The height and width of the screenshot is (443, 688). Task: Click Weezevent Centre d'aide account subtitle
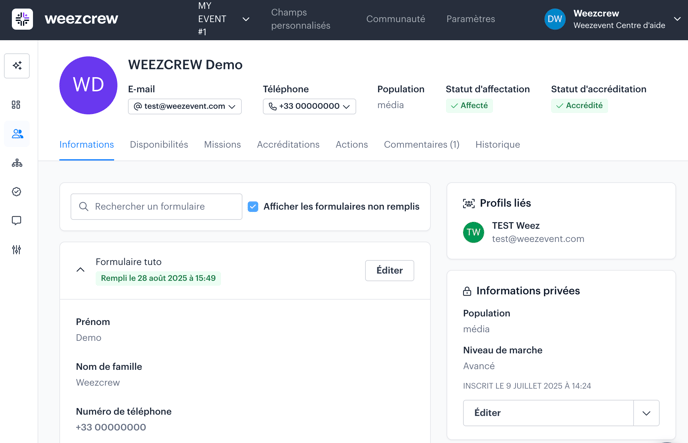(x=619, y=25)
